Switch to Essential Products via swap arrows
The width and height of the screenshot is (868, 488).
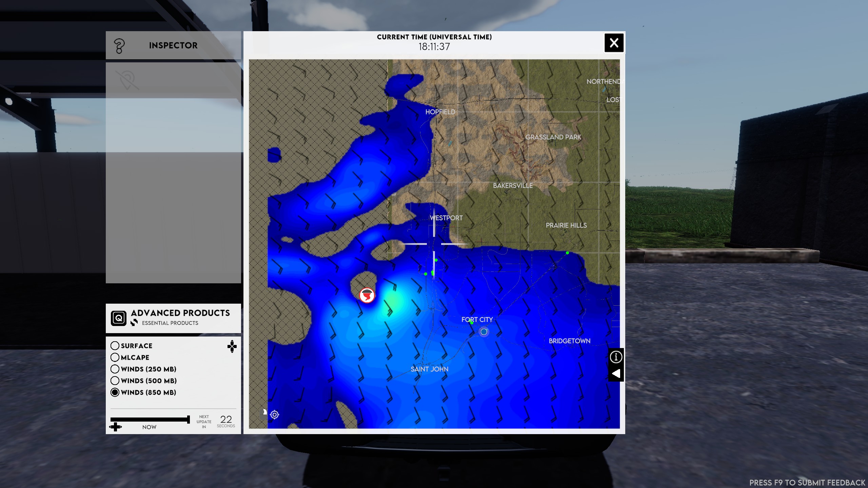pos(134,323)
